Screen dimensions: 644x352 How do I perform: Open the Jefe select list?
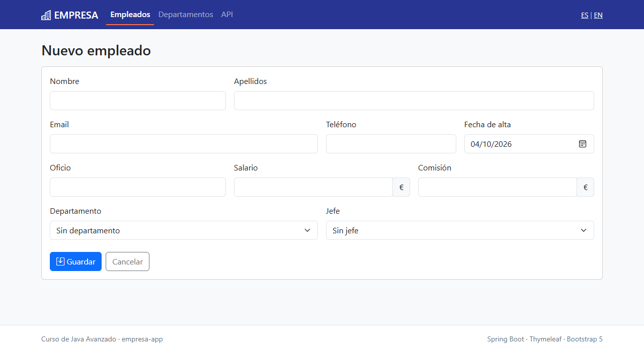[x=460, y=230]
